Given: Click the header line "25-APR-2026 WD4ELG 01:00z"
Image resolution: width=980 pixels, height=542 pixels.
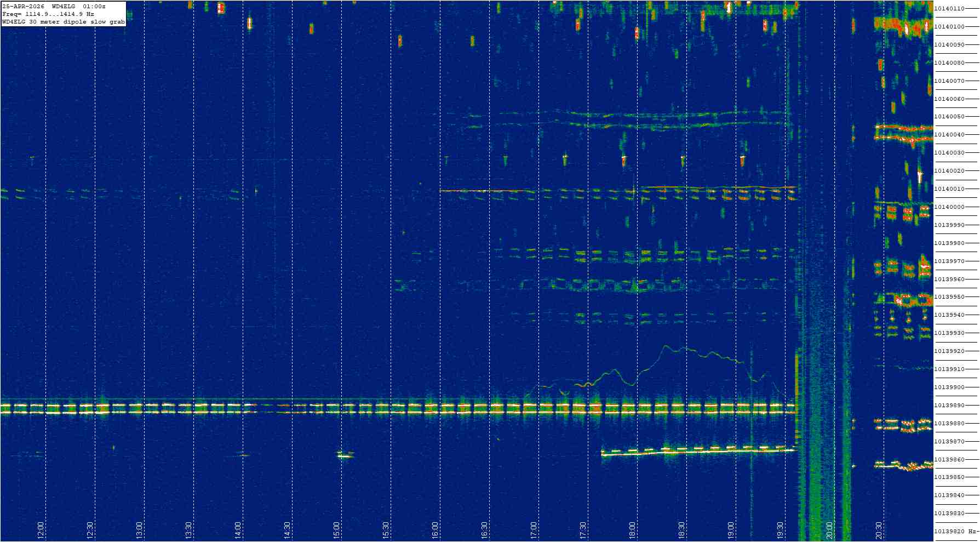Looking at the screenshot, I should point(54,7).
